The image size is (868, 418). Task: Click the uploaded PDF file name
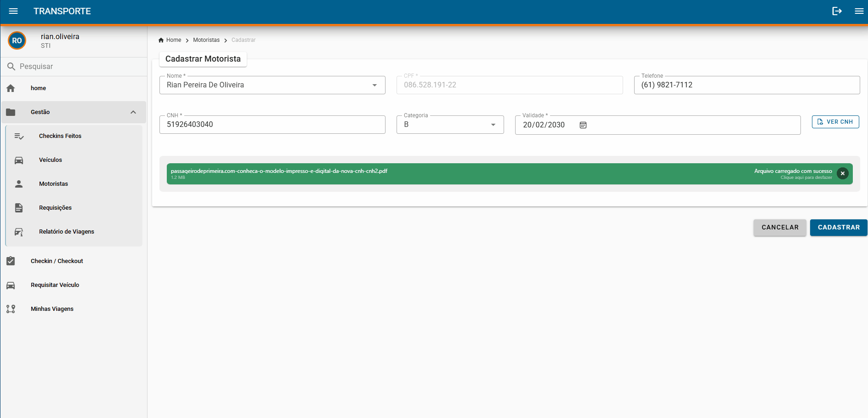279,171
